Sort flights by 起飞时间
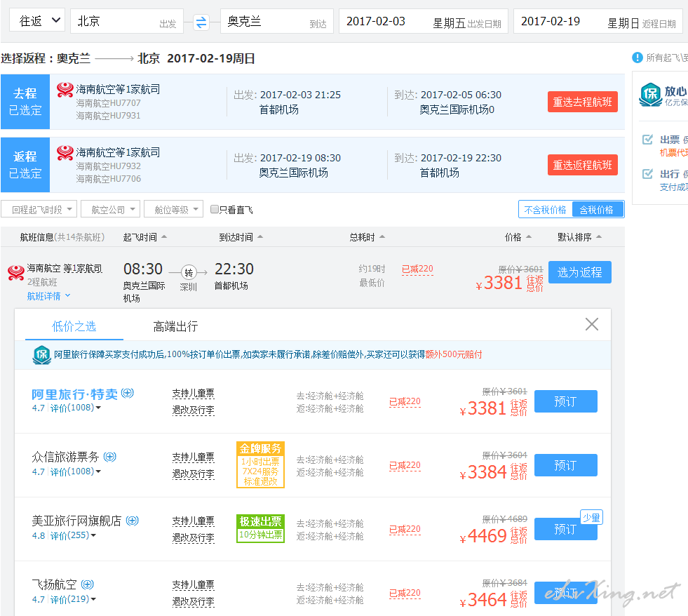This screenshot has width=688, height=616. coord(144,237)
